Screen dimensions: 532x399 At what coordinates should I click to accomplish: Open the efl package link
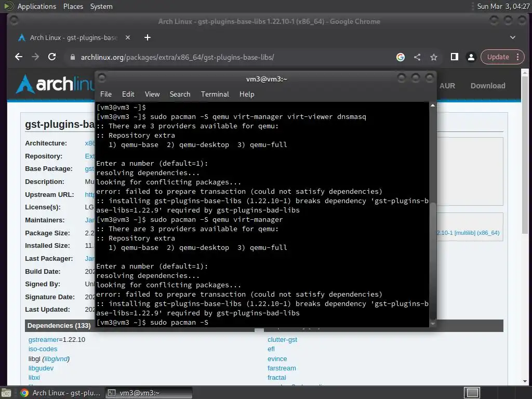(271, 349)
